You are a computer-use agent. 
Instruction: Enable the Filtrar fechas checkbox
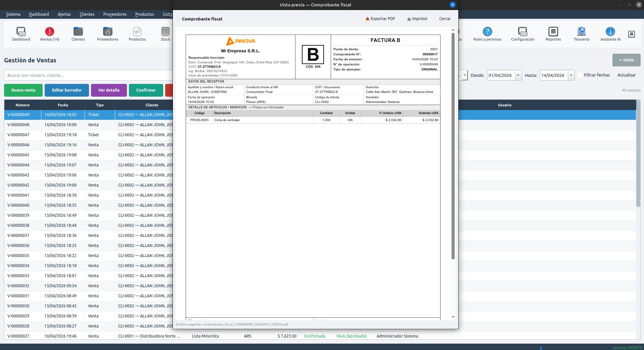(x=580, y=75)
